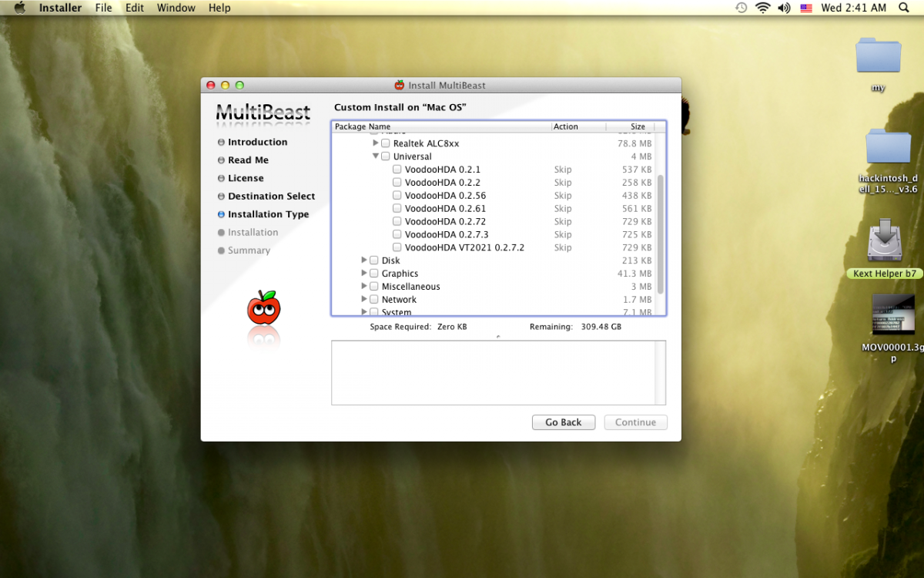924x578 pixels.
Task: Click the split-pane divider handle
Action: [x=498, y=336]
